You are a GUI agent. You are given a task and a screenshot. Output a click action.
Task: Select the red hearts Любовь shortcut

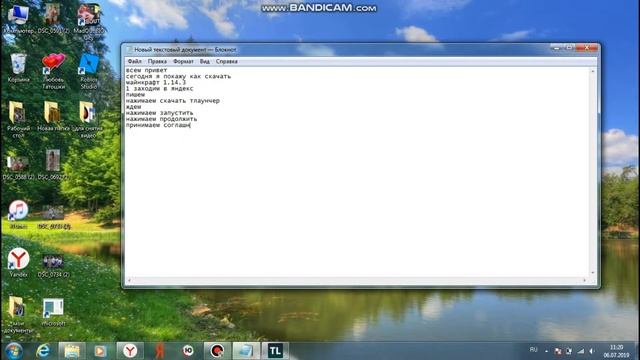(53, 71)
